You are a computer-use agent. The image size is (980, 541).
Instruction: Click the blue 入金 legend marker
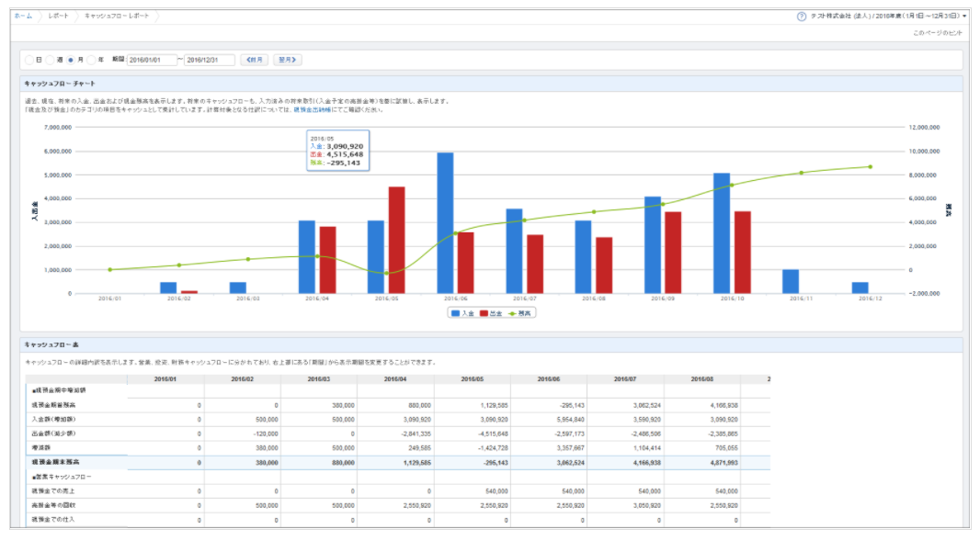456,313
